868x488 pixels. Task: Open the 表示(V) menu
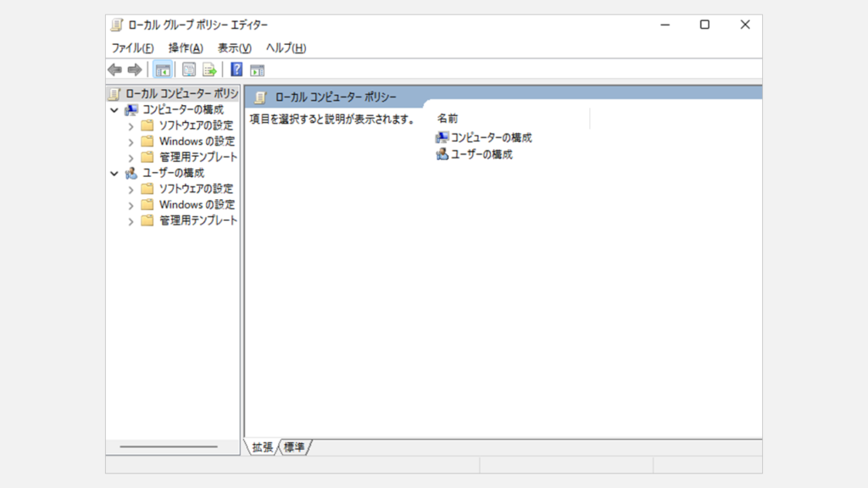pyautogui.click(x=234, y=48)
